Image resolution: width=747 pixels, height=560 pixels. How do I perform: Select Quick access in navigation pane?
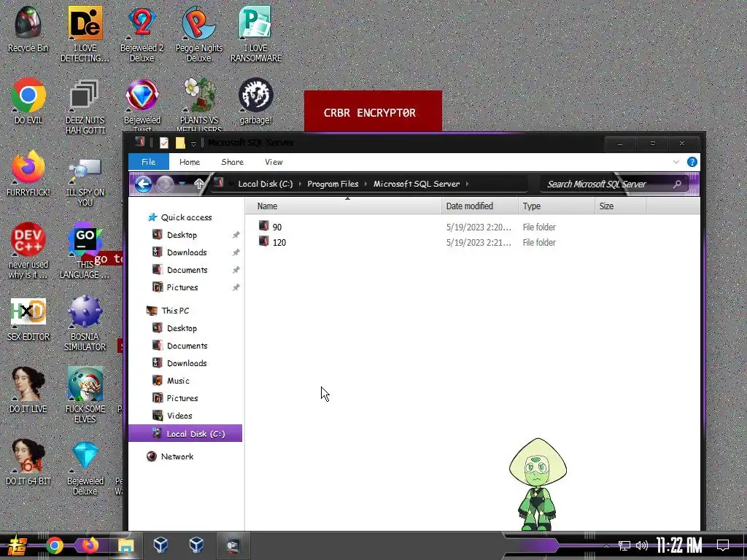[x=186, y=217]
